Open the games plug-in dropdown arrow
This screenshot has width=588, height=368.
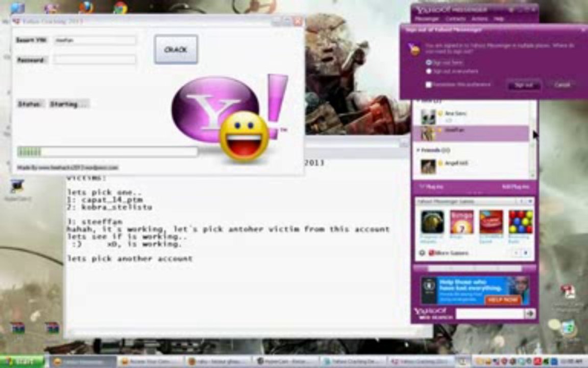pyautogui.click(x=530, y=202)
